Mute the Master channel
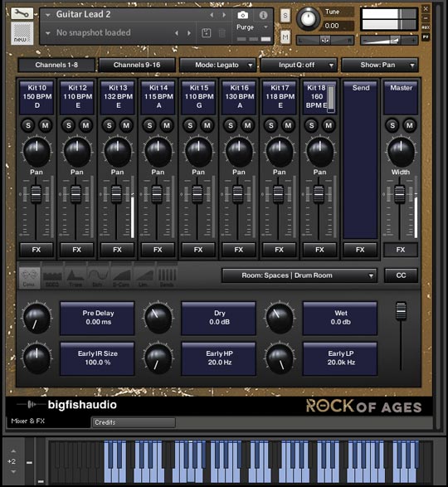Screen dimensions: 448x487 (410, 125)
